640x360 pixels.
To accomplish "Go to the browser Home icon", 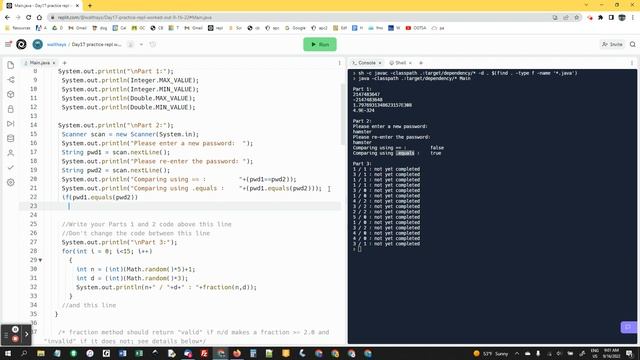I will point(39,18).
